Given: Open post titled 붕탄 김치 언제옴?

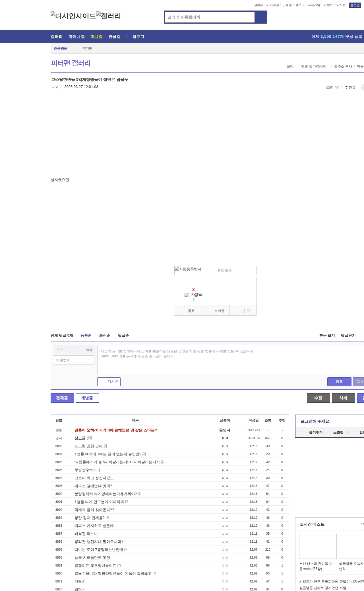Looking at the screenshot, I should tap(90, 518).
